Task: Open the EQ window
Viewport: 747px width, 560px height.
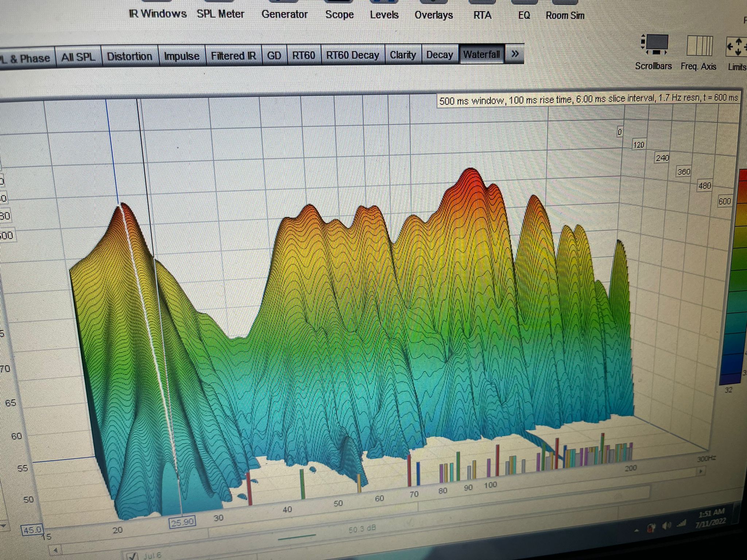Action: pos(524,15)
